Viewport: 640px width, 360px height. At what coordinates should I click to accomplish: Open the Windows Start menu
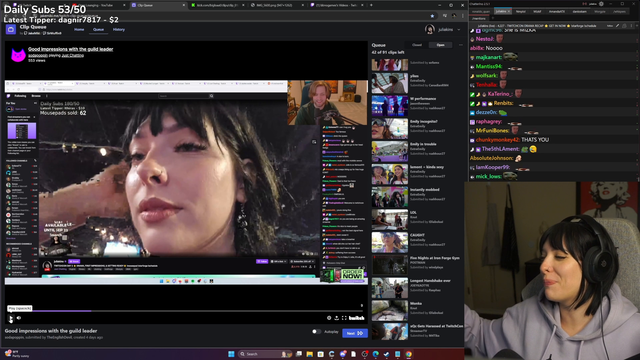point(231,354)
